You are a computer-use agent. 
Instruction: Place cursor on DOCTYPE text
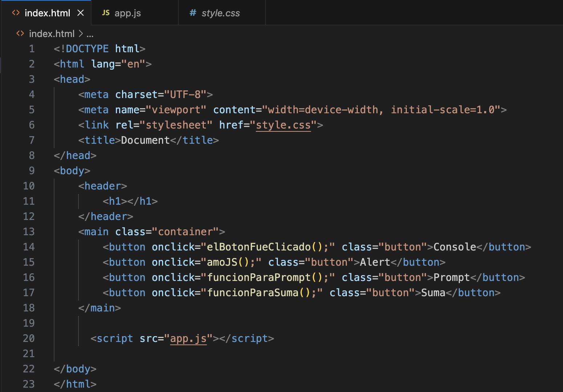coord(87,49)
